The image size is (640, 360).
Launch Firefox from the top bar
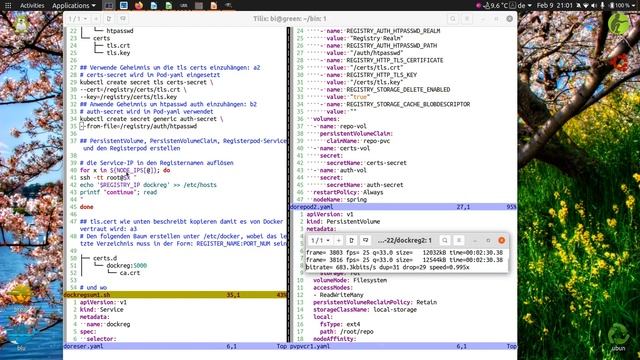pyautogui.click(x=139, y=5)
